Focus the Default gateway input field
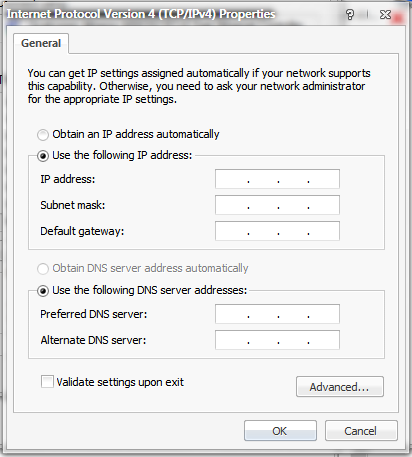The image size is (412, 457). click(x=277, y=231)
